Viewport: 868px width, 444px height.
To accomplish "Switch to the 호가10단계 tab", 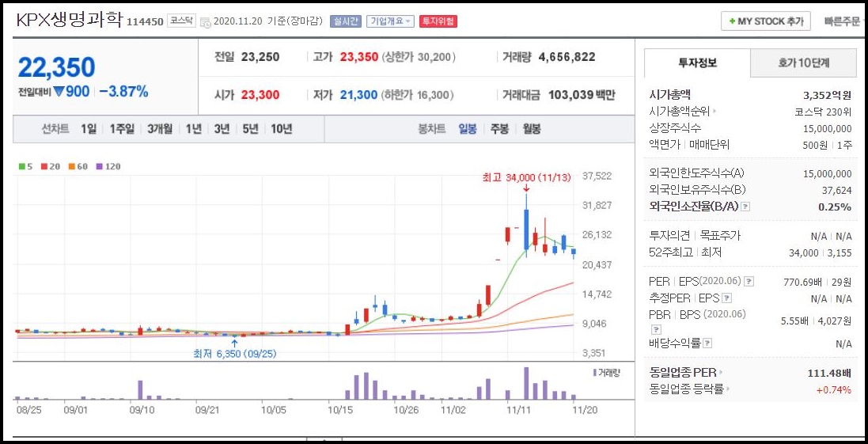I will (803, 63).
